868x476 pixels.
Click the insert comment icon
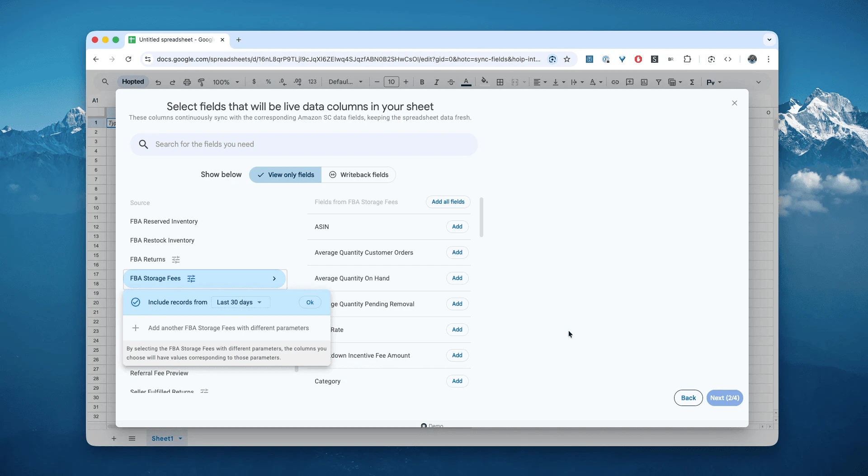[x=630, y=82]
